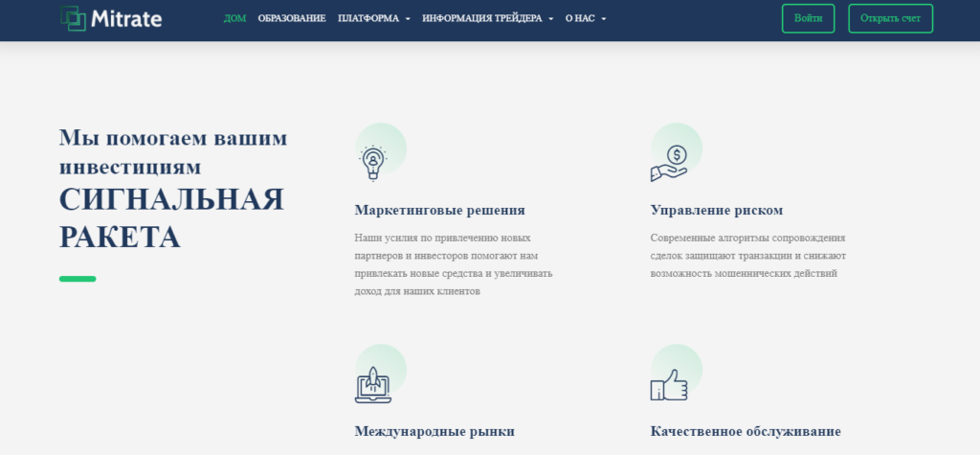Click the rocket laptop Международные рынки icon
980x455 pixels.
(x=373, y=384)
